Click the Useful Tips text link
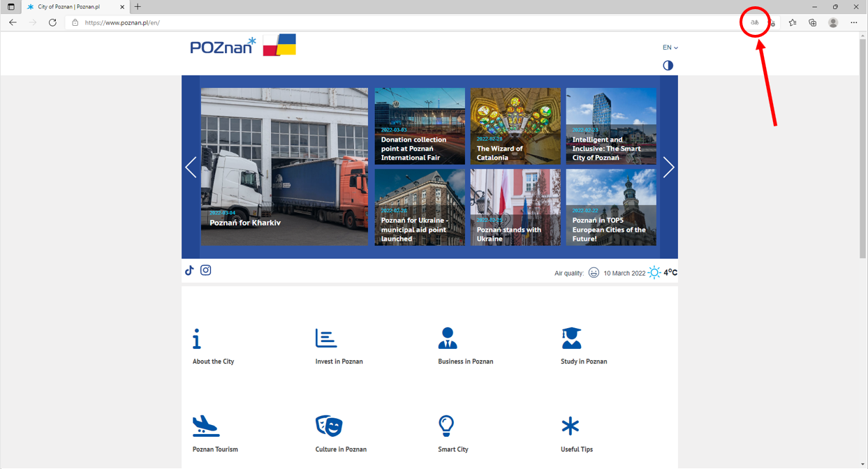Screen dimensions: 868x469 tap(577, 449)
